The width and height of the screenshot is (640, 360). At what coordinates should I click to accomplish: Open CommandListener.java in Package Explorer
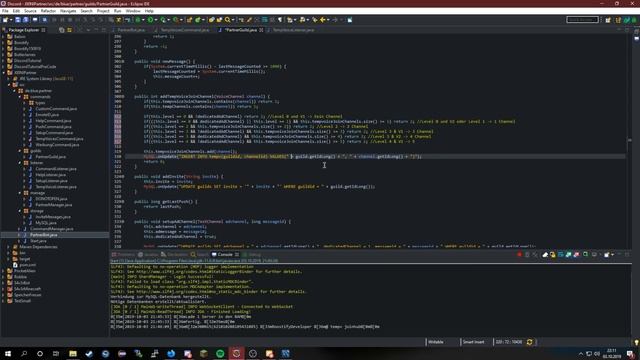point(56,169)
